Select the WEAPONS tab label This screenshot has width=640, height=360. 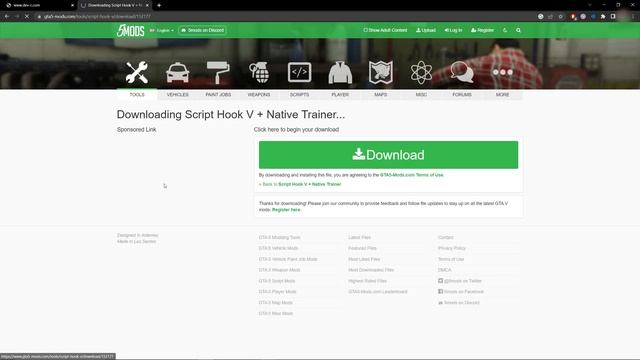point(259,95)
